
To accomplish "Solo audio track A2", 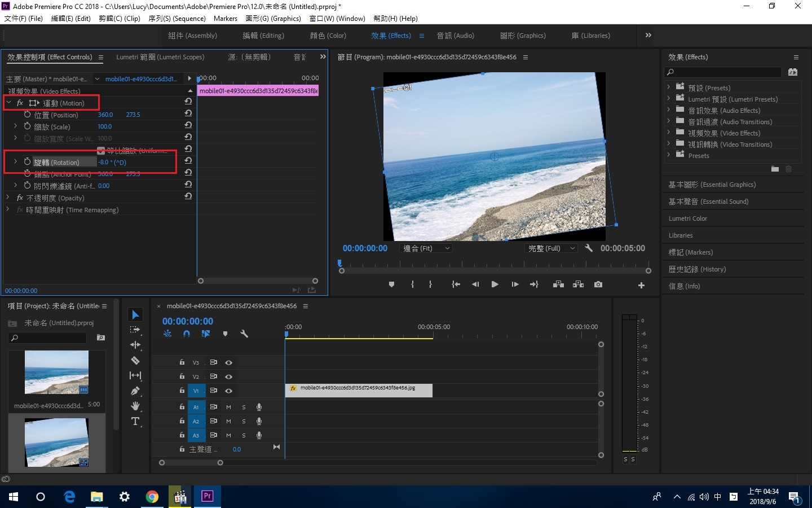I will click(x=244, y=421).
